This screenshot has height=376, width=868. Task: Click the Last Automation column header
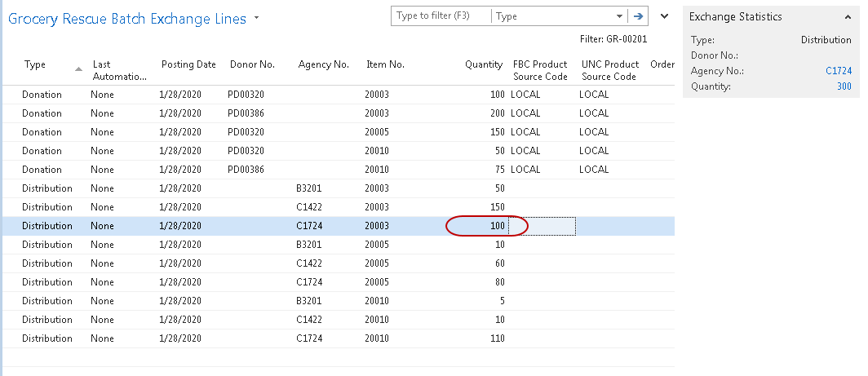tap(119, 70)
